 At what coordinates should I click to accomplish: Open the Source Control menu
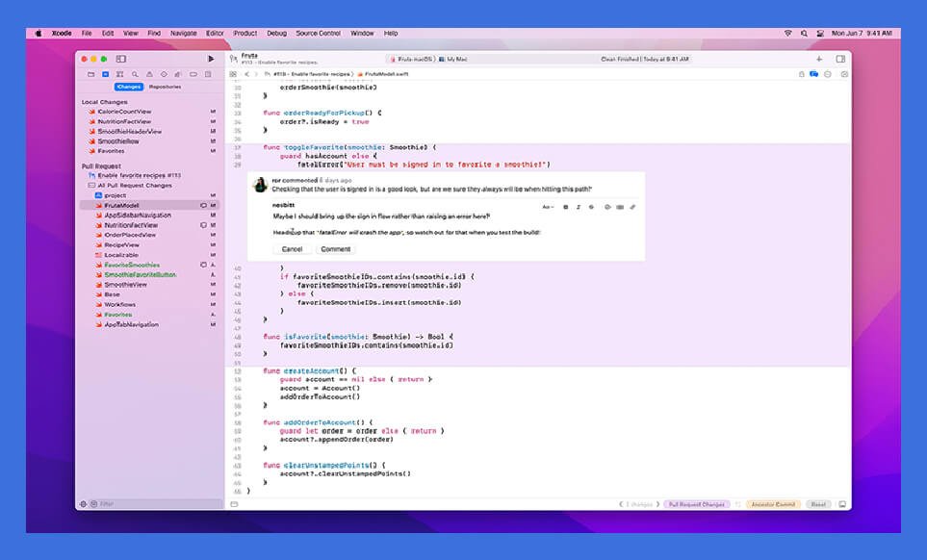click(318, 32)
